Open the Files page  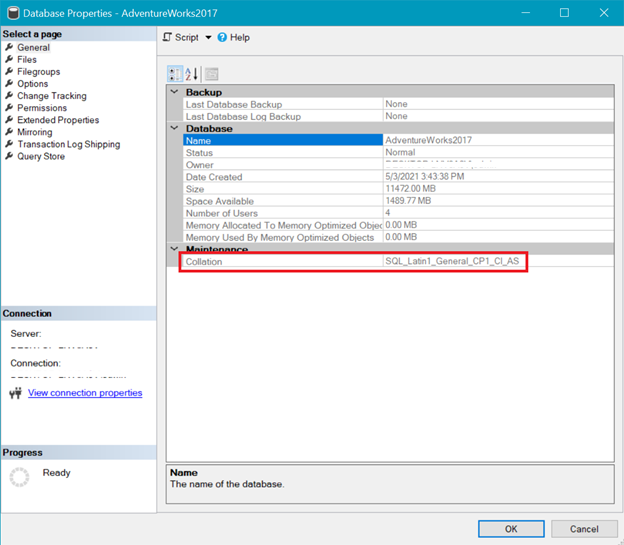[x=27, y=60]
